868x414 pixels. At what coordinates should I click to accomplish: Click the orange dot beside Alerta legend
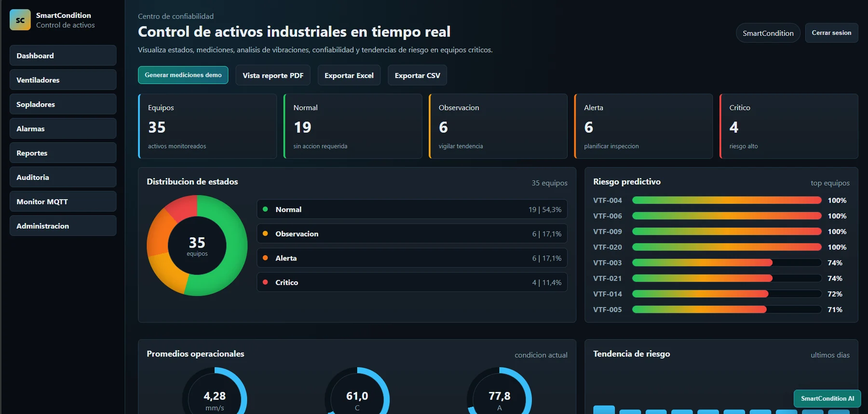click(x=265, y=258)
